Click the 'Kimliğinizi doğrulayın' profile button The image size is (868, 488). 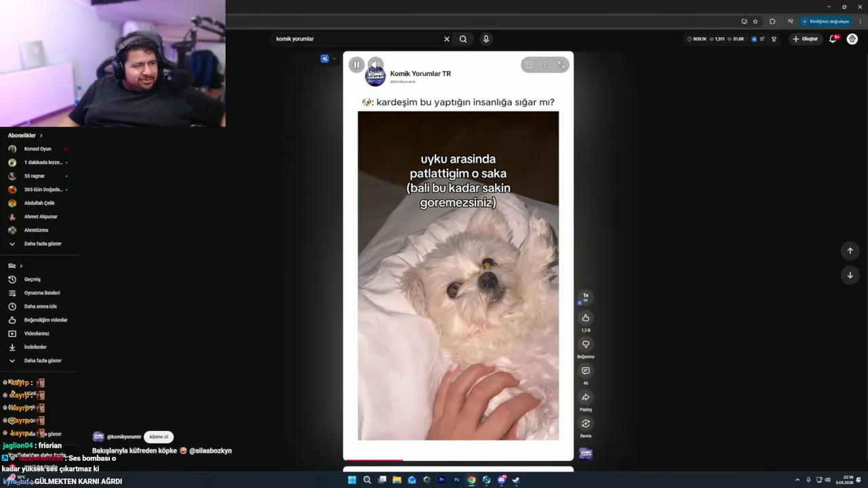tap(825, 22)
